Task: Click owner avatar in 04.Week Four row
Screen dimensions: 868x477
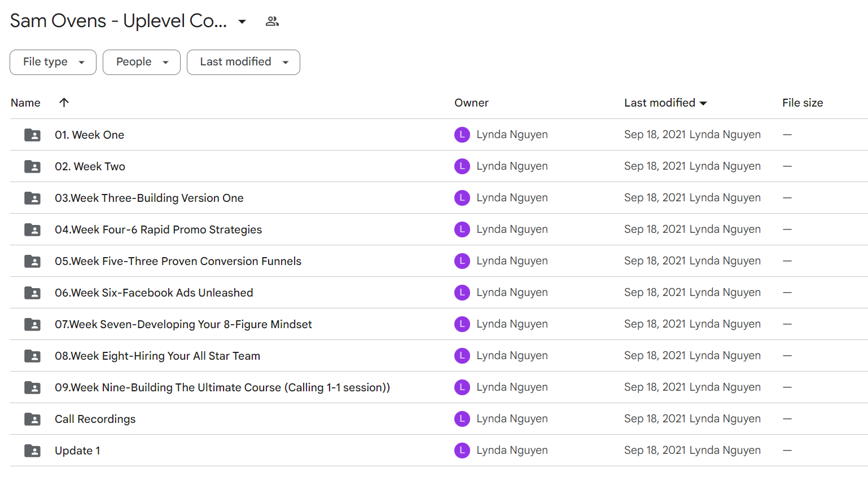Action: point(462,229)
